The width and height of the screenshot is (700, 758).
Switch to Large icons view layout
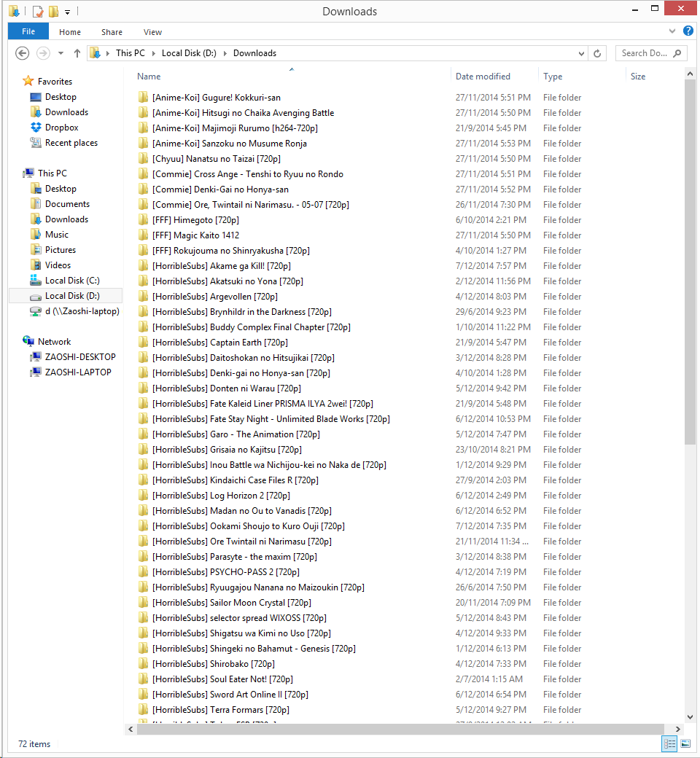[685, 743]
